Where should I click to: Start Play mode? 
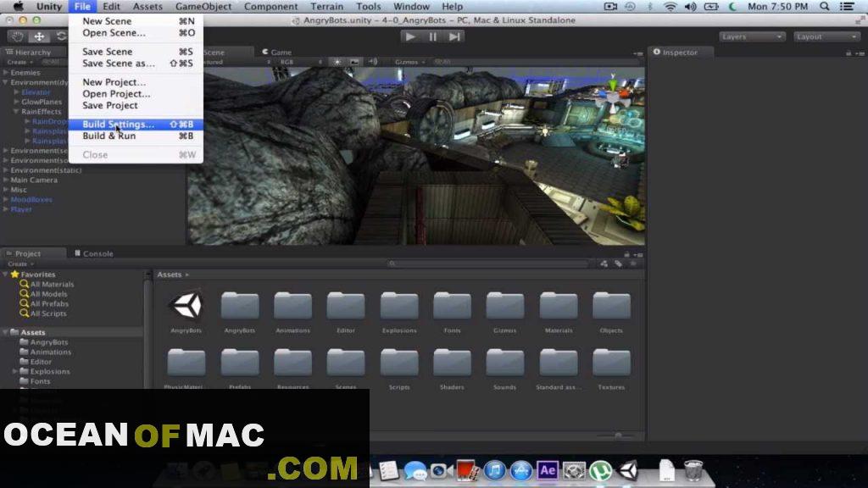410,36
